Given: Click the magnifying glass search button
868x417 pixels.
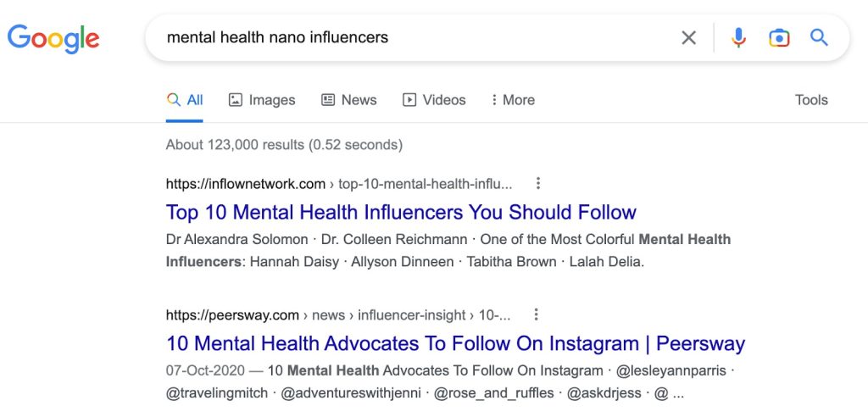Looking at the screenshot, I should [x=819, y=37].
